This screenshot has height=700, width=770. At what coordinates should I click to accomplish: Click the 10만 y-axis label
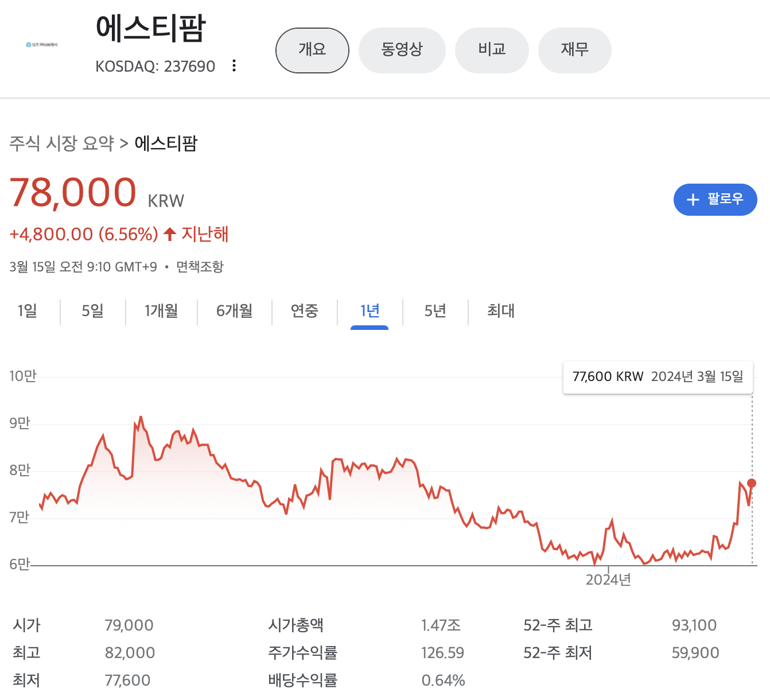click(23, 376)
